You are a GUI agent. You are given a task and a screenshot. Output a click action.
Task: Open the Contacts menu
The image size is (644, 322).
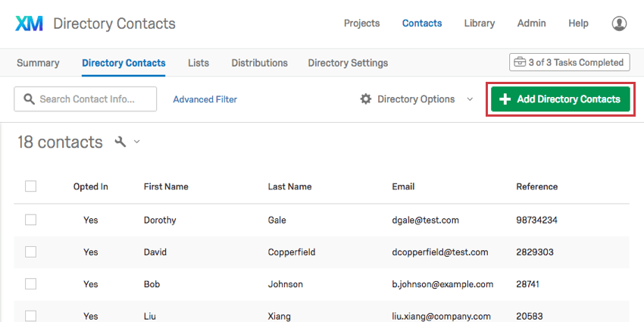422,23
